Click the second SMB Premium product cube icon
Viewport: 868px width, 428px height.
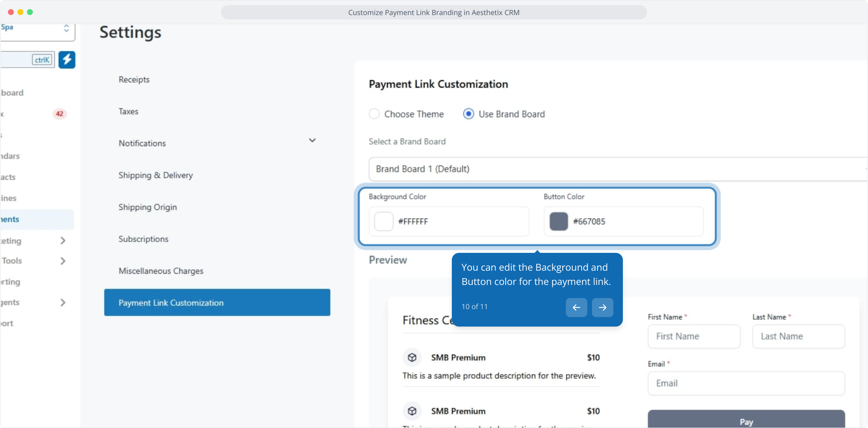(412, 411)
